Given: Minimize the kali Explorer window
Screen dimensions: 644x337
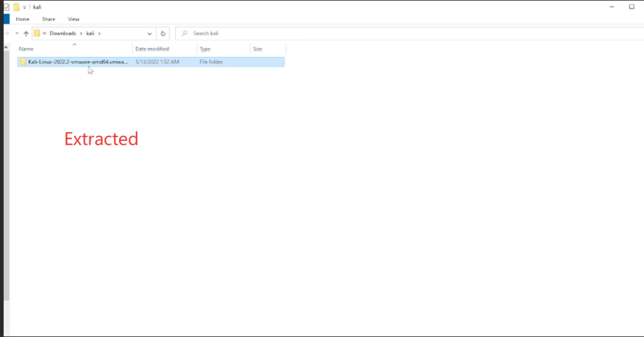Looking at the screenshot, I should [611, 7].
